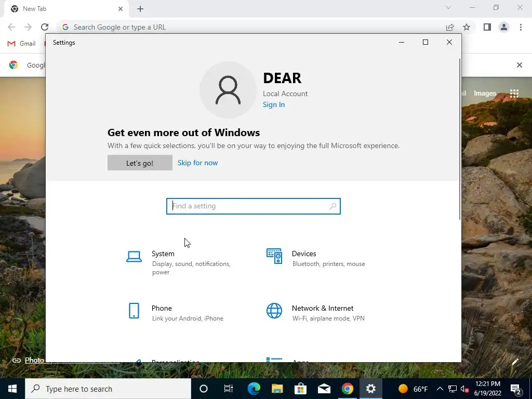Click the 66°F weather widget
Screen dimensions: 532x399
pyautogui.click(x=413, y=389)
